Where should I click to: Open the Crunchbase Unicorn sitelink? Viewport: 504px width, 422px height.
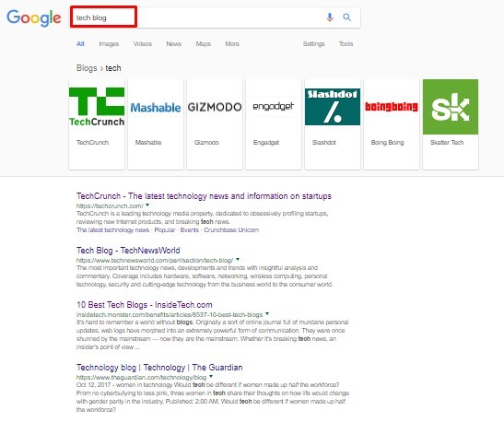(x=231, y=230)
